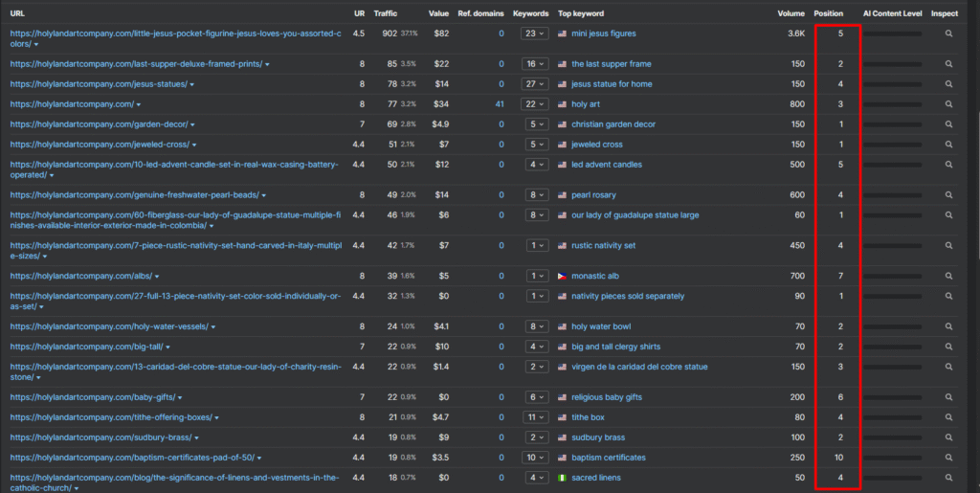Click the 'holy art' top keyword link

pyautogui.click(x=587, y=104)
